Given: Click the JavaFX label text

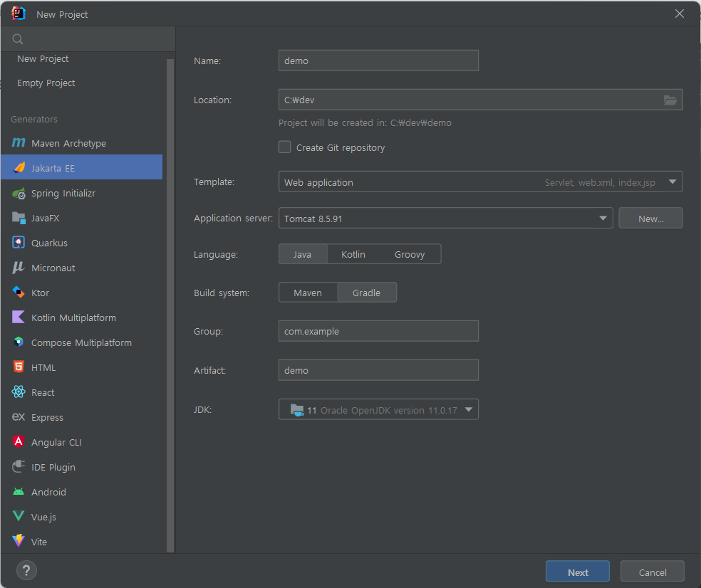Looking at the screenshot, I should click(x=45, y=218).
